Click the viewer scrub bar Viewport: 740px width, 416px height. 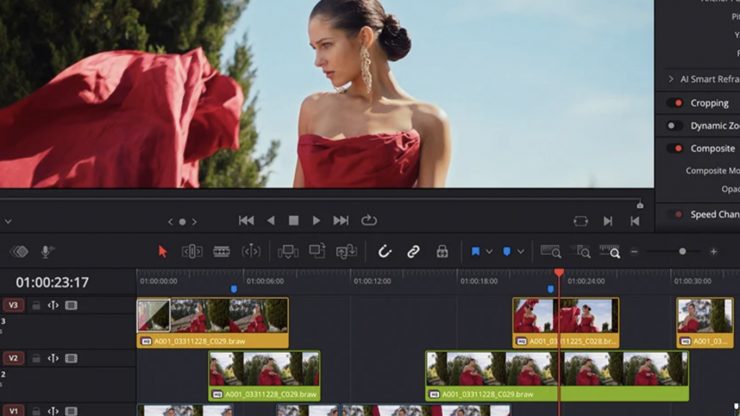click(x=321, y=199)
